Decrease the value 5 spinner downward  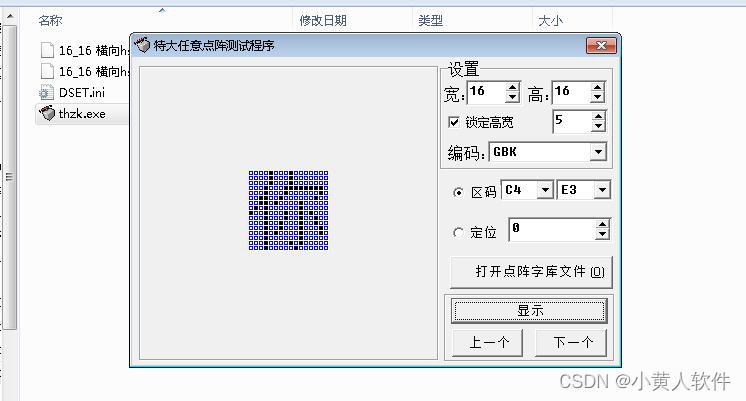coord(598,127)
